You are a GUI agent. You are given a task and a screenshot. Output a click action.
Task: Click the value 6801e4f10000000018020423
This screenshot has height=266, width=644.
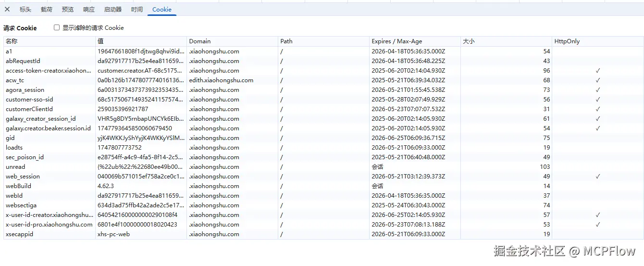(137, 225)
